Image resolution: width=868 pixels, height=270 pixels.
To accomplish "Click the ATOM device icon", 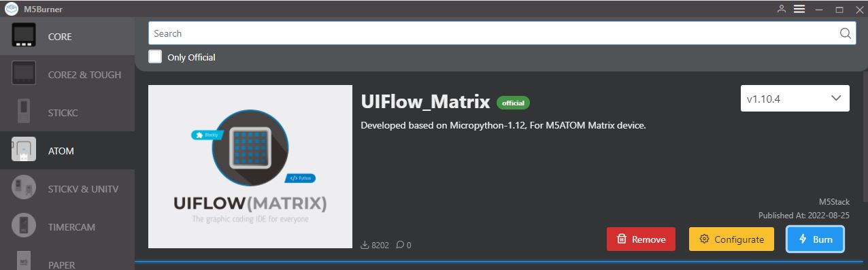I will tap(24, 150).
